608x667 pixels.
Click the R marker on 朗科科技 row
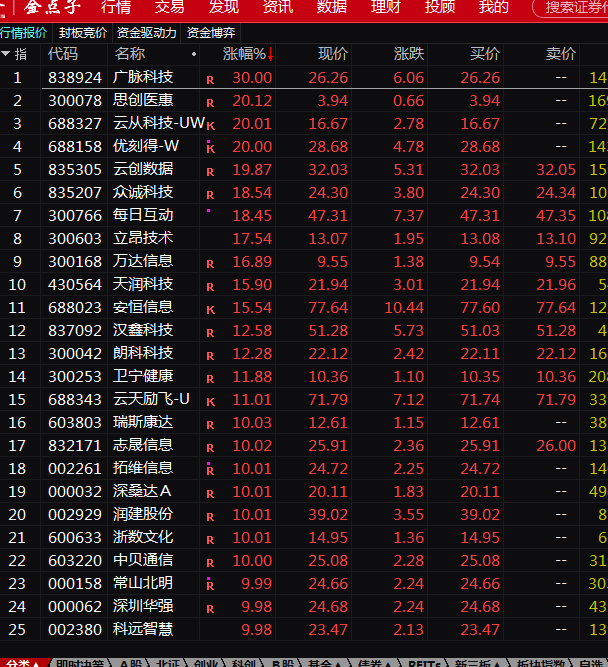[x=210, y=356]
